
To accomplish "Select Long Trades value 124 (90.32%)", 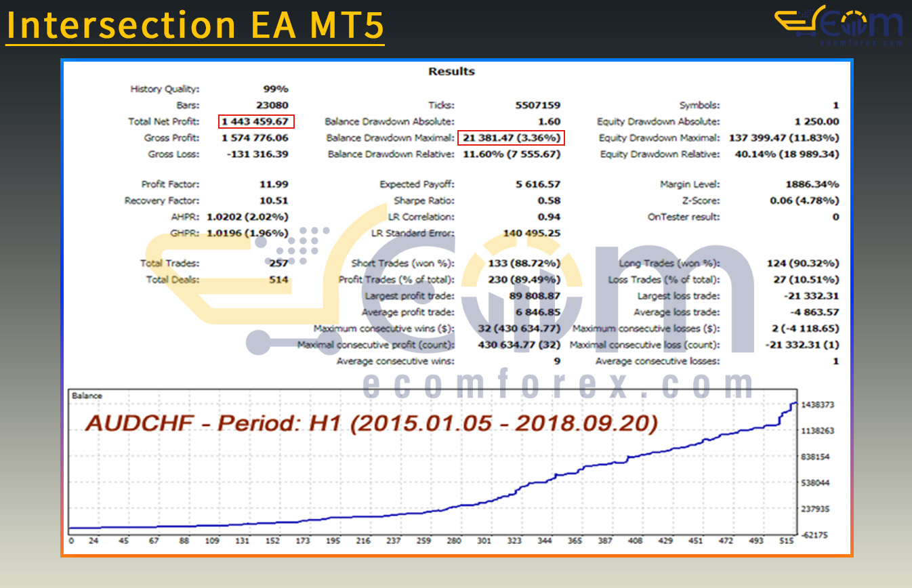I will click(x=804, y=263).
